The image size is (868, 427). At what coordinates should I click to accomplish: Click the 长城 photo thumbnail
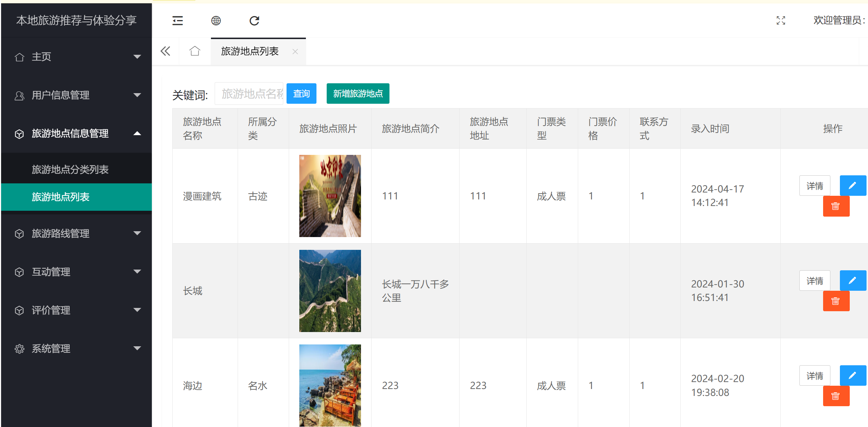330,291
